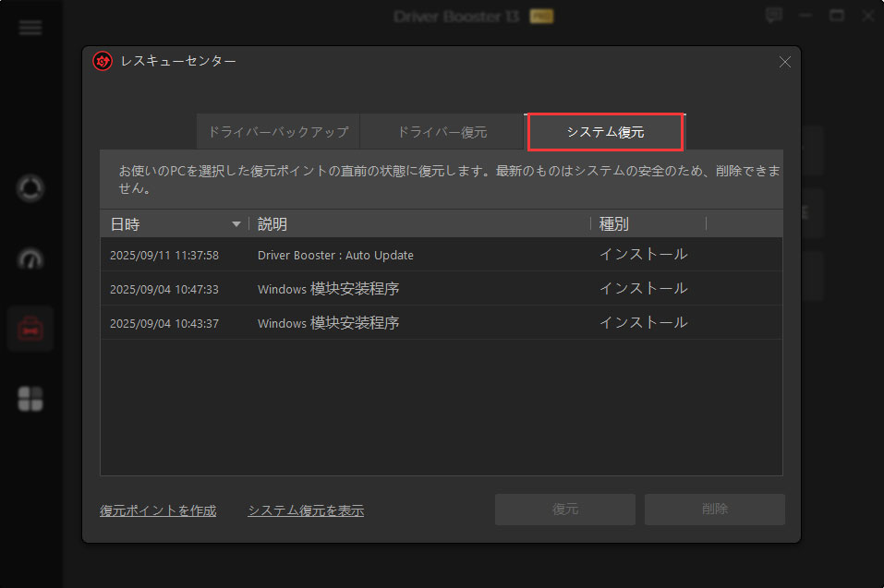884x588 pixels.
Task: Click the 削除 button
Action: click(715, 510)
